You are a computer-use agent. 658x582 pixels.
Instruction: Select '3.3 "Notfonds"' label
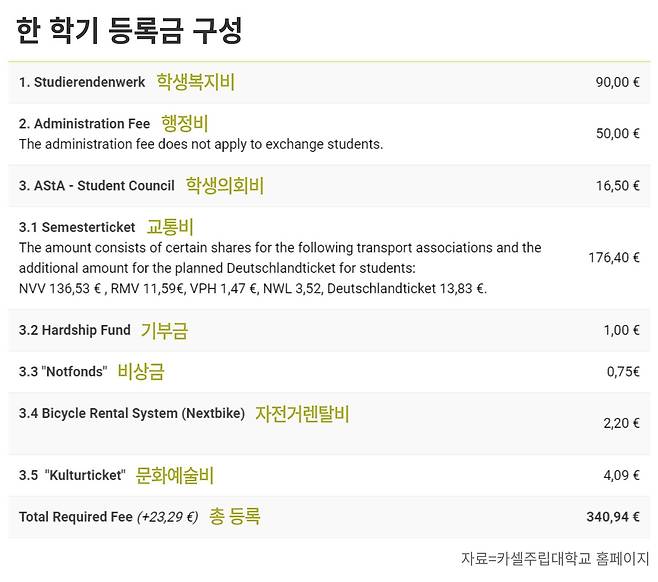tap(63, 371)
